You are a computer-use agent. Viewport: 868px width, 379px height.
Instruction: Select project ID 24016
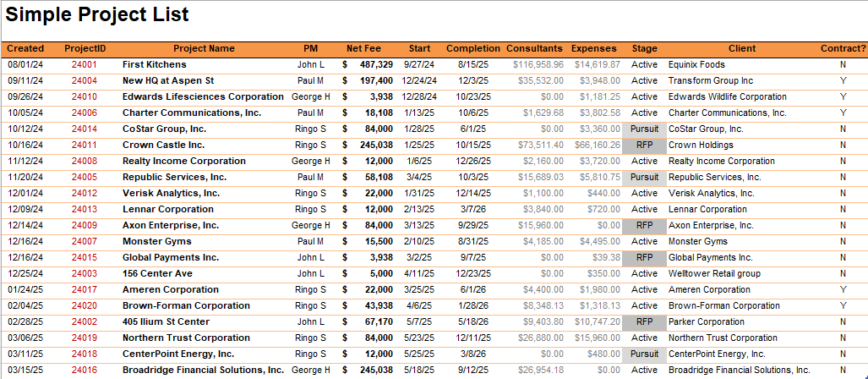[85, 371]
